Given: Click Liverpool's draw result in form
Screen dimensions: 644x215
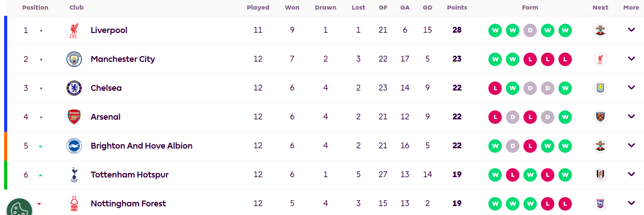Looking at the screenshot, I should point(530,30).
